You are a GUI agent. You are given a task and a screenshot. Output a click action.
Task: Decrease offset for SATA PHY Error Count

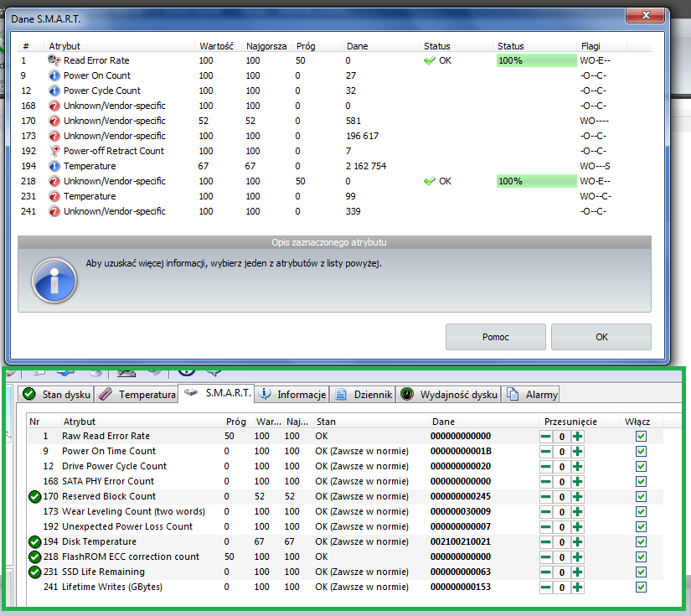[x=545, y=482]
